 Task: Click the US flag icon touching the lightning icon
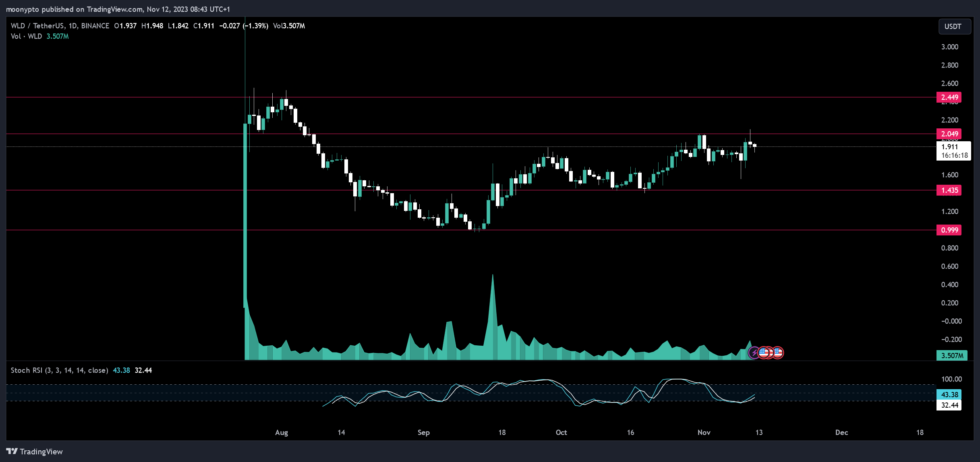[x=764, y=353]
